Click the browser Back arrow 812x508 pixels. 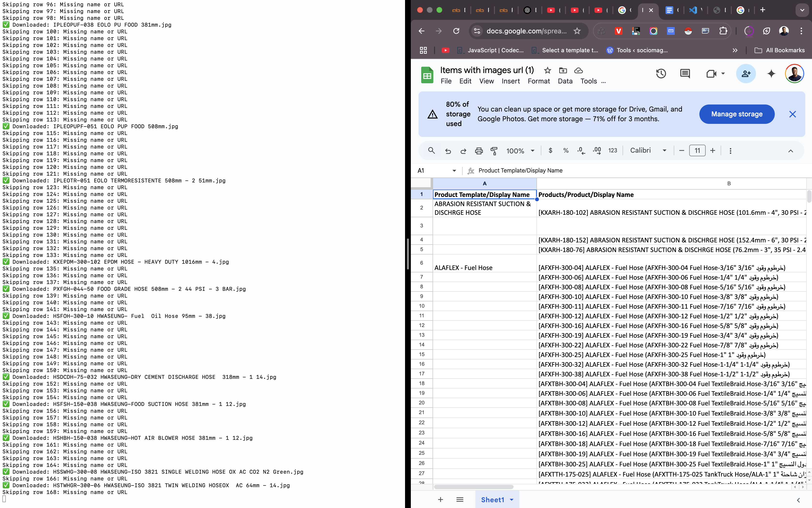click(422, 31)
